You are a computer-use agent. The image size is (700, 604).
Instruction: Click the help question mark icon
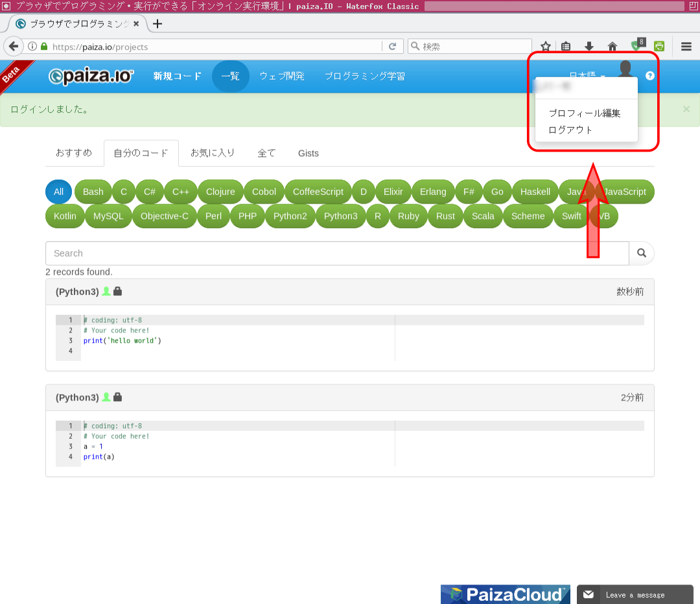click(x=650, y=76)
